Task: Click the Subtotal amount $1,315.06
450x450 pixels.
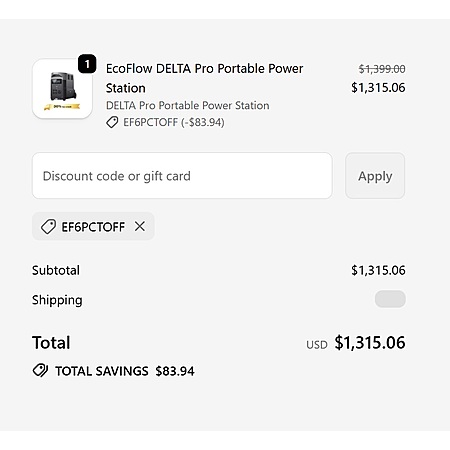Action: pos(378,270)
